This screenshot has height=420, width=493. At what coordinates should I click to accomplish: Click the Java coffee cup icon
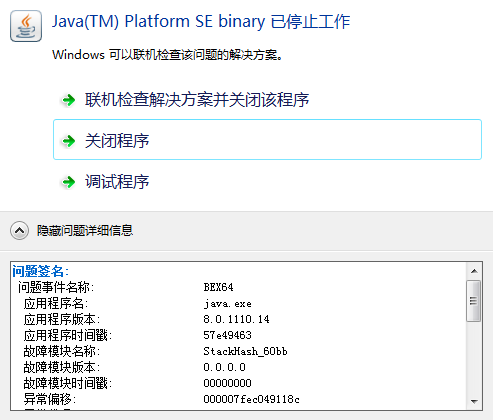tap(26, 26)
